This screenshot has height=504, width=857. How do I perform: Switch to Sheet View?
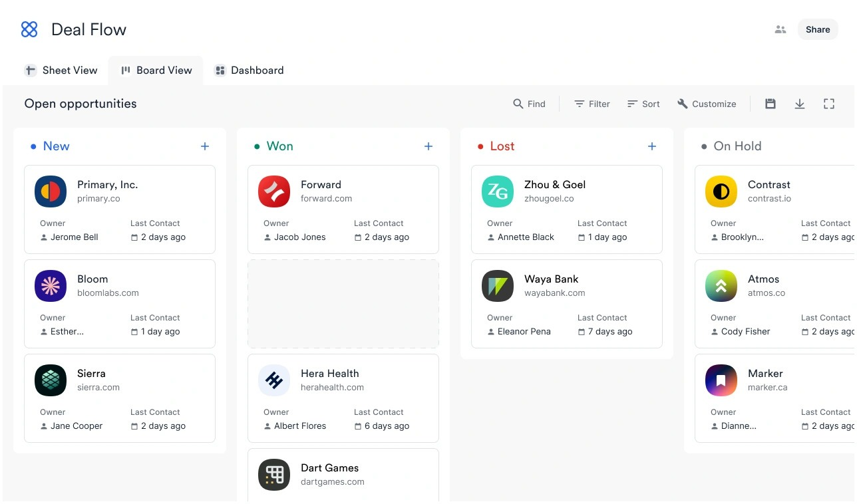pyautogui.click(x=61, y=70)
